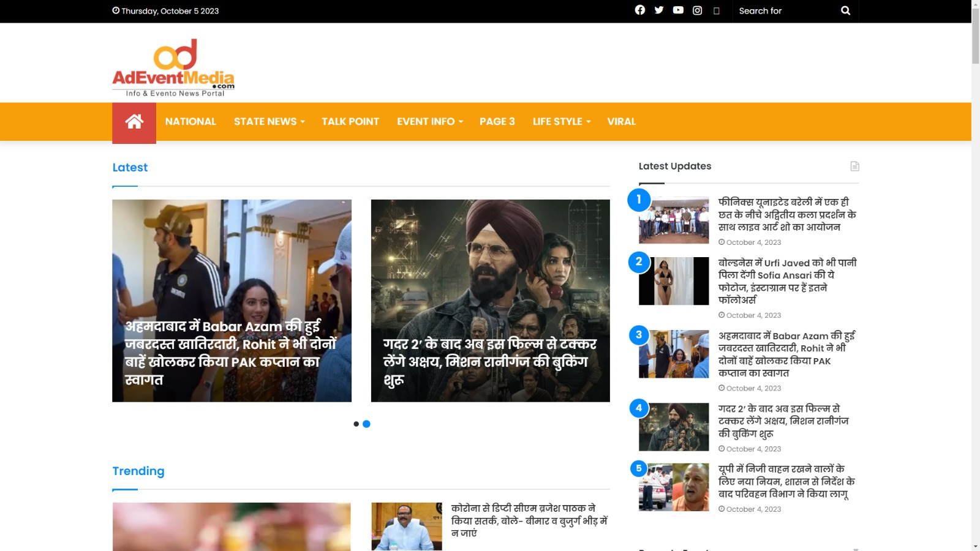Screen dimensions: 980x551
Task: Go to the Viral section
Action: coord(621,122)
